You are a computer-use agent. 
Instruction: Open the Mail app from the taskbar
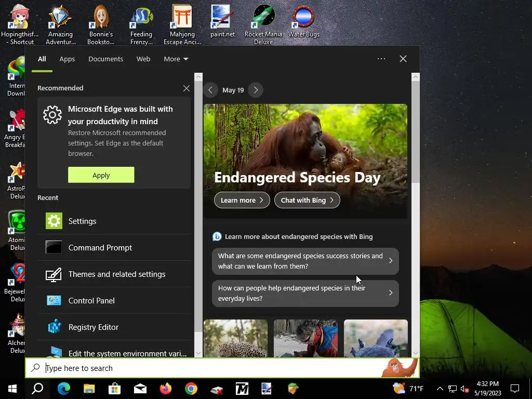pos(140,389)
